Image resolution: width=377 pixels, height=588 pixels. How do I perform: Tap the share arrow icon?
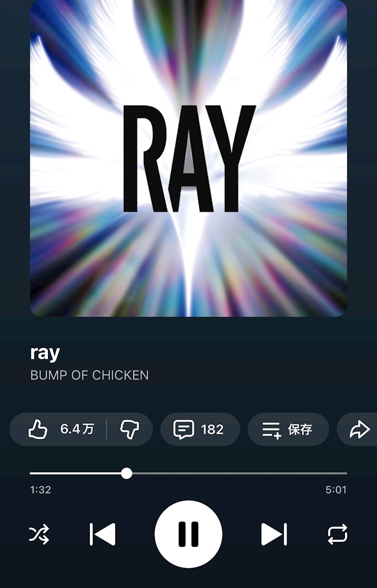pyautogui.click(x=359, y=429)
